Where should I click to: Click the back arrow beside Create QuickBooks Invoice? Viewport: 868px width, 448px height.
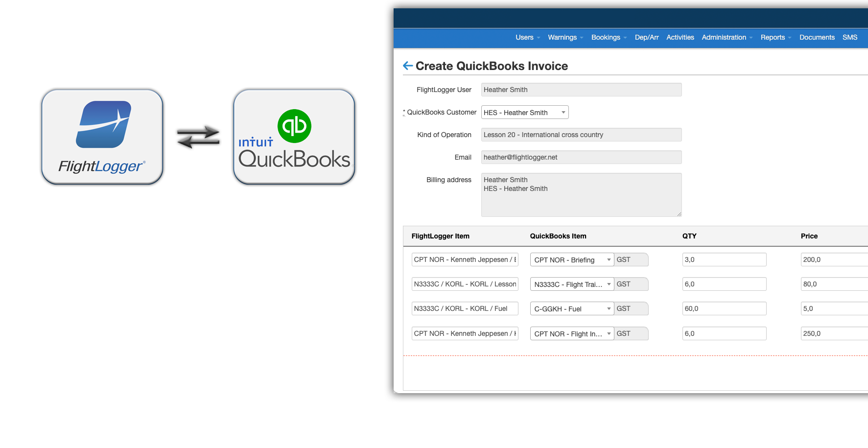(x=408, y=66)
